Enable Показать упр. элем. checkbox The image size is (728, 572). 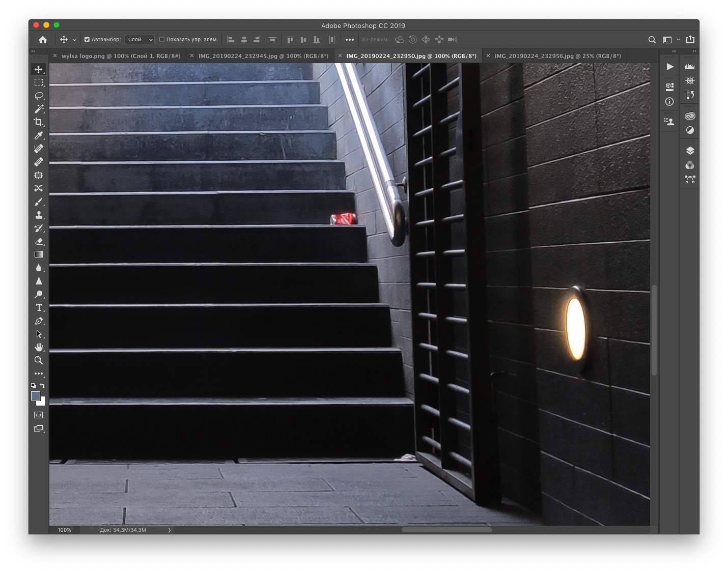pyautogui.click(x=162, y=40)
